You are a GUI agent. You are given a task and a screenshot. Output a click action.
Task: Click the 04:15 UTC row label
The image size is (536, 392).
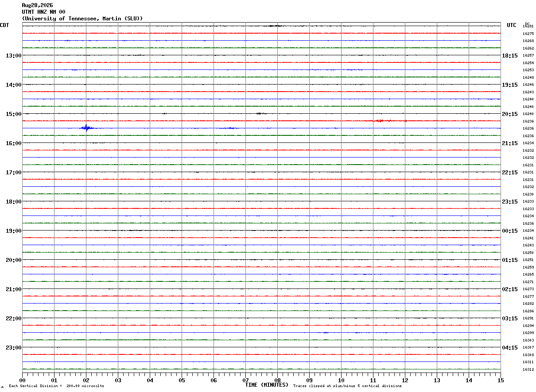510,347
